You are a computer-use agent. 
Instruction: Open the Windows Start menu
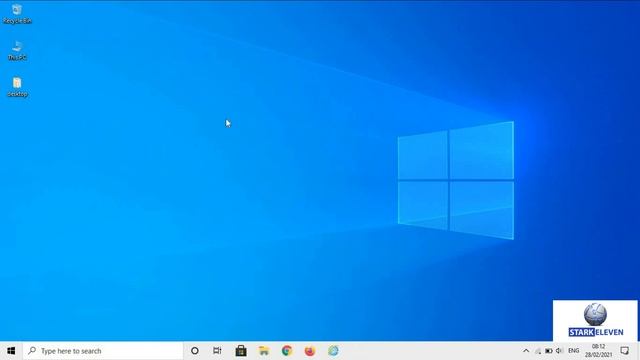click(11, 351)
